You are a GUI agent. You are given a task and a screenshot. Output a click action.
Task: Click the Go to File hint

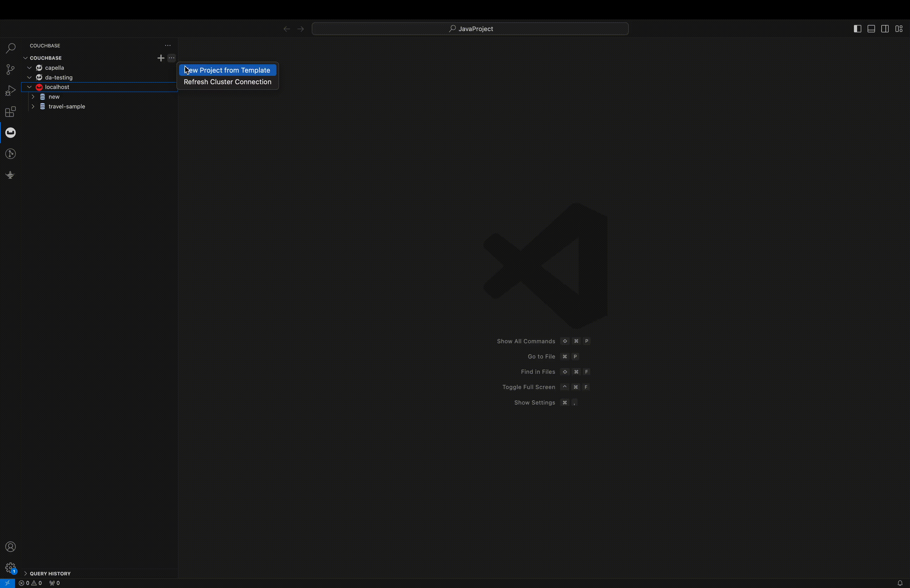pos(541,357)
